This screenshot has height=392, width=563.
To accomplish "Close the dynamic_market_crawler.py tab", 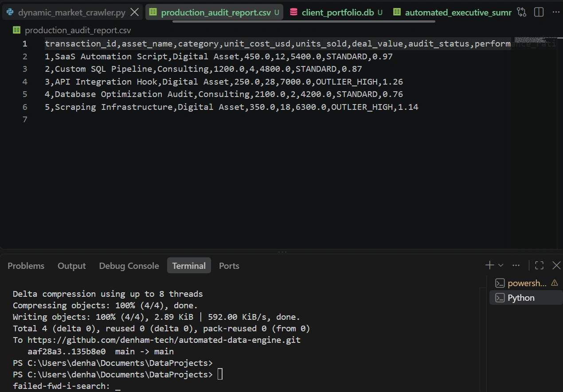I will pyautogui.click(x=135, y=12).
